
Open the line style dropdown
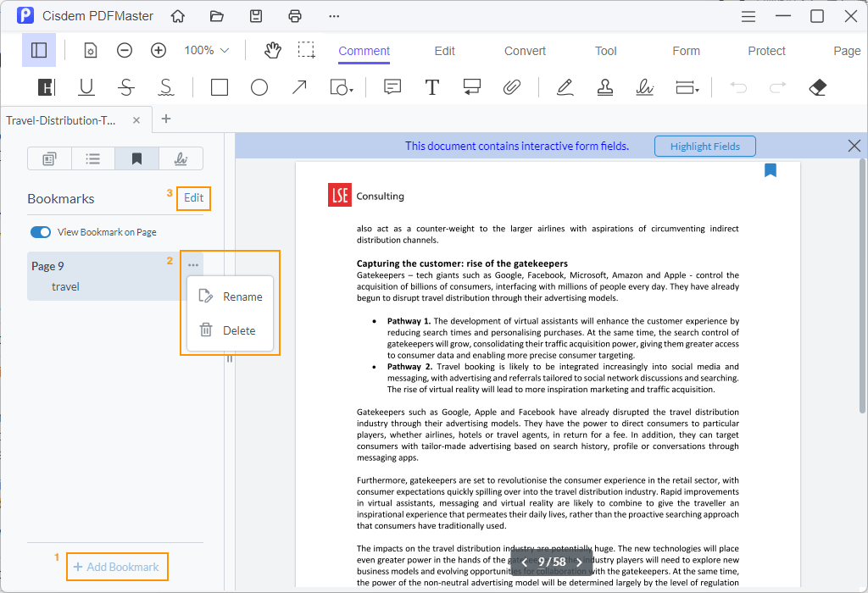687,87
